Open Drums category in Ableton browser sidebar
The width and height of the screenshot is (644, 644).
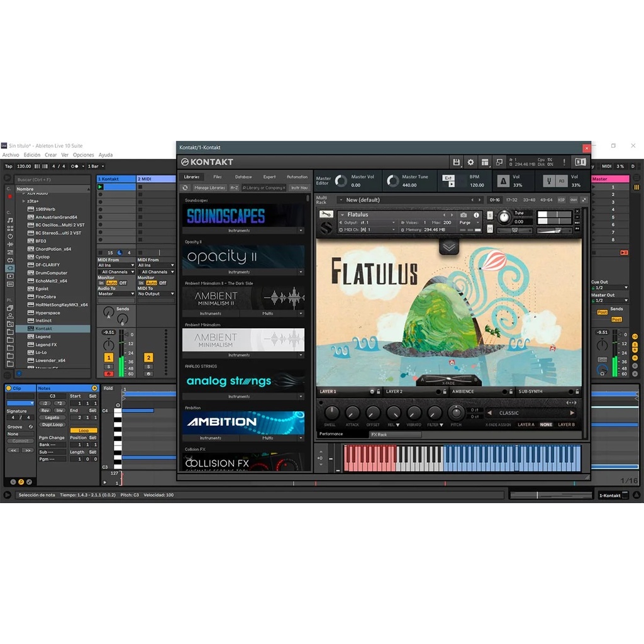point(10,228)
